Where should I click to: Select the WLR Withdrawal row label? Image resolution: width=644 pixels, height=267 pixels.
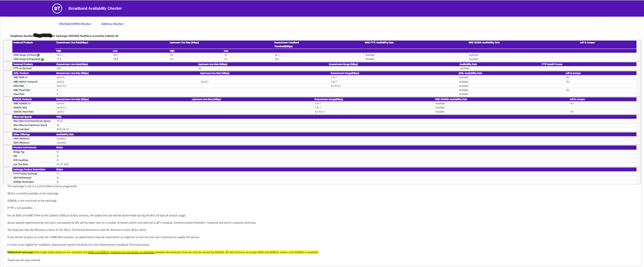click(22, 178)
